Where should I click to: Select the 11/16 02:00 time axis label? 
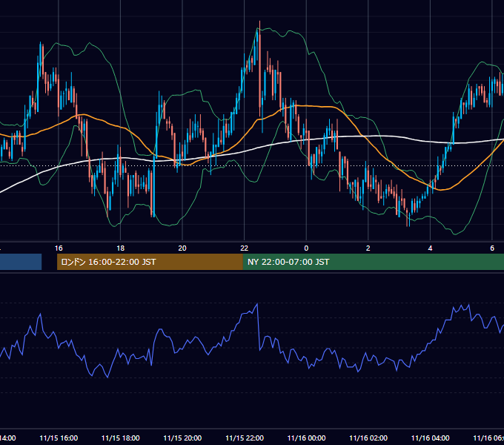[368, 438]
